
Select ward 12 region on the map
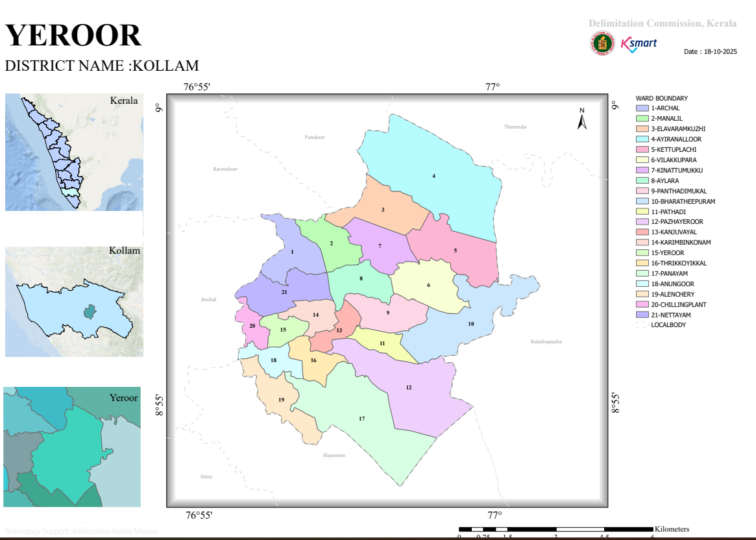(x=409, y=387)
